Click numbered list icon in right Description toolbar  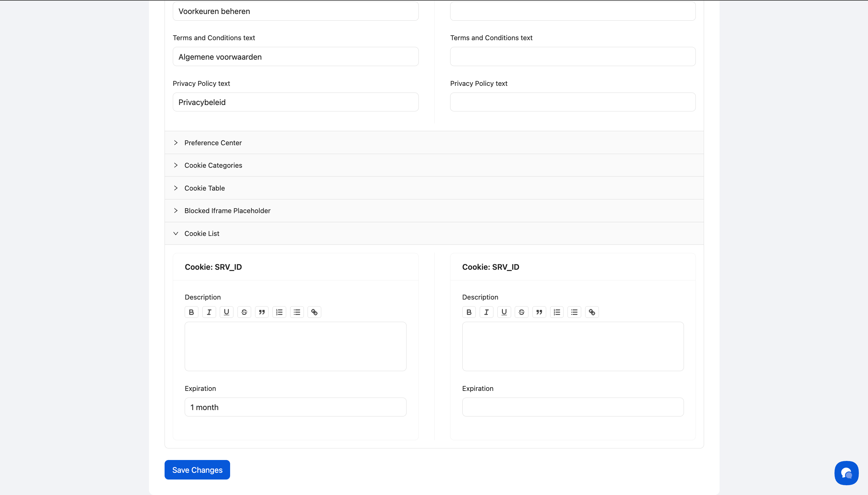(557, 312)
